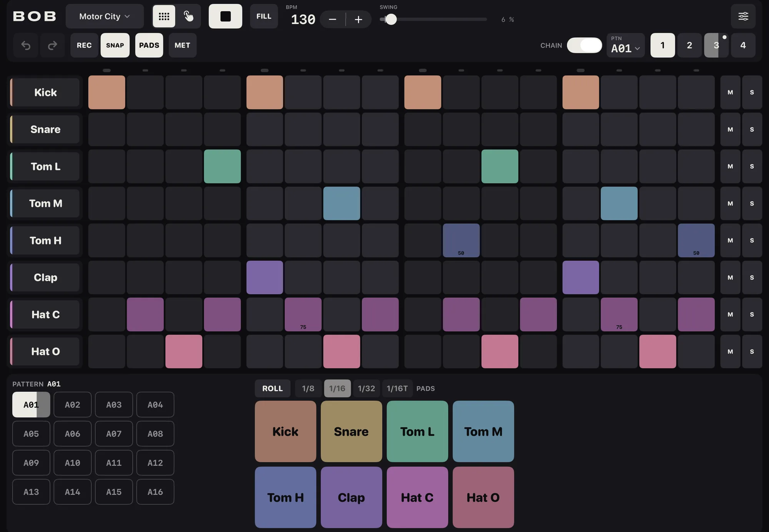Select the finger tap mode icon
The image size is (769, 532).
(188, 16)
